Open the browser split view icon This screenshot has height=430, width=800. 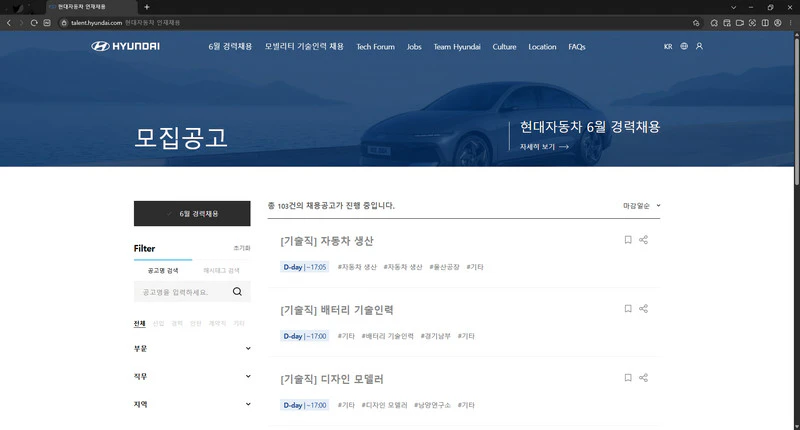click(765, 22)
